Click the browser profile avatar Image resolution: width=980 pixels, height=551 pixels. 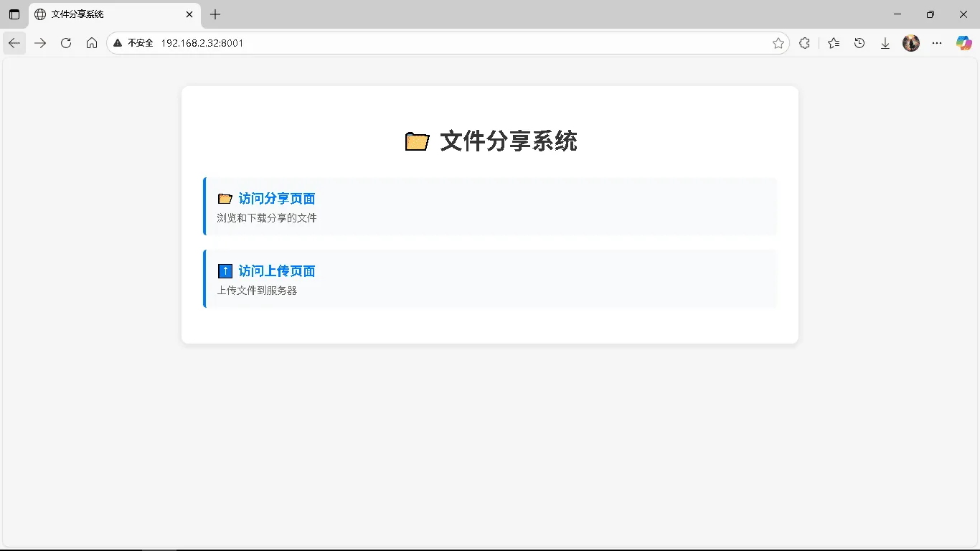pyautogui.click(x=910, y=43)
